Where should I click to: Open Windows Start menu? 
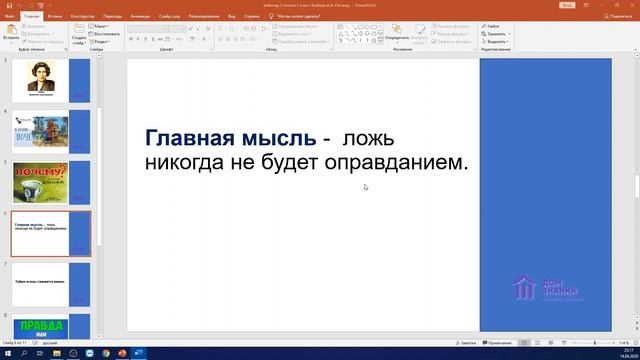[8, 353]
